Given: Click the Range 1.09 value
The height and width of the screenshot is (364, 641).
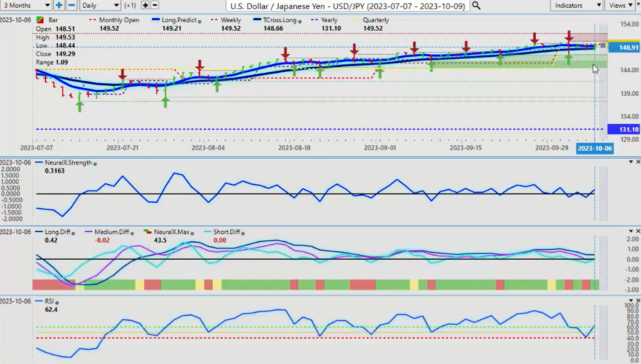Looking at the screenshot, I should [61, 62].
